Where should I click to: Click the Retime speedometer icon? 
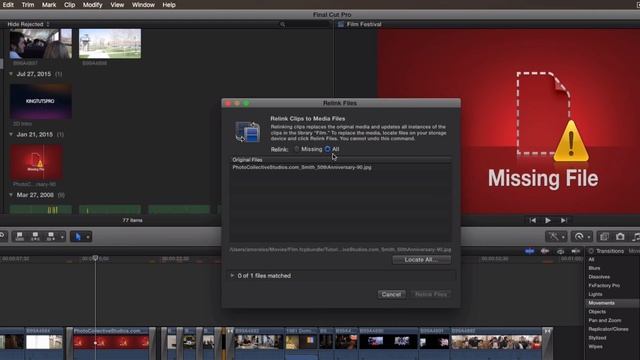point(579,236)
